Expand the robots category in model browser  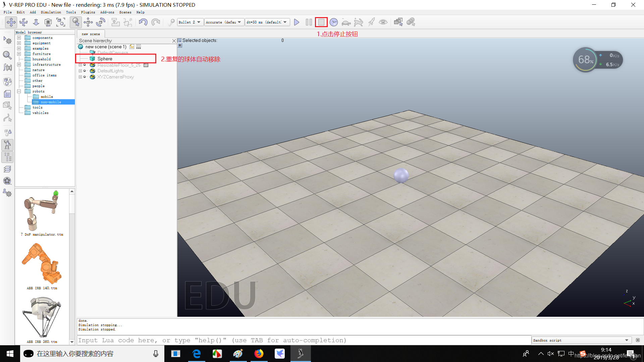(x=18, y=92)
